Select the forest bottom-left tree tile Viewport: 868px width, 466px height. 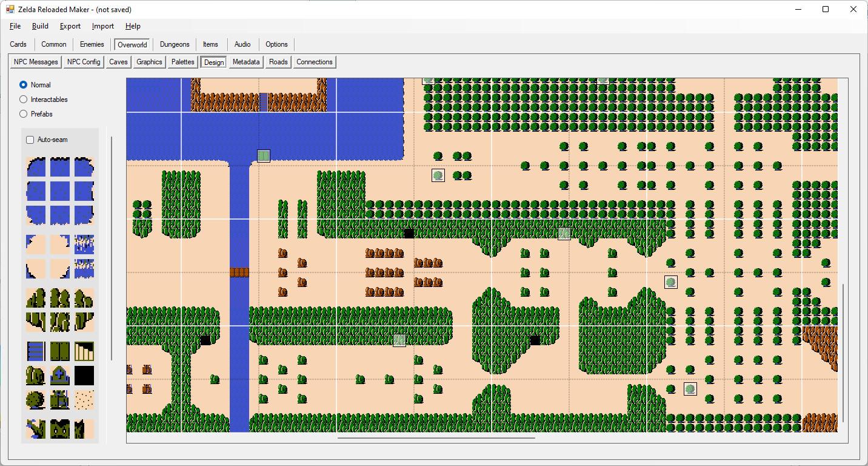coord(36,322)
